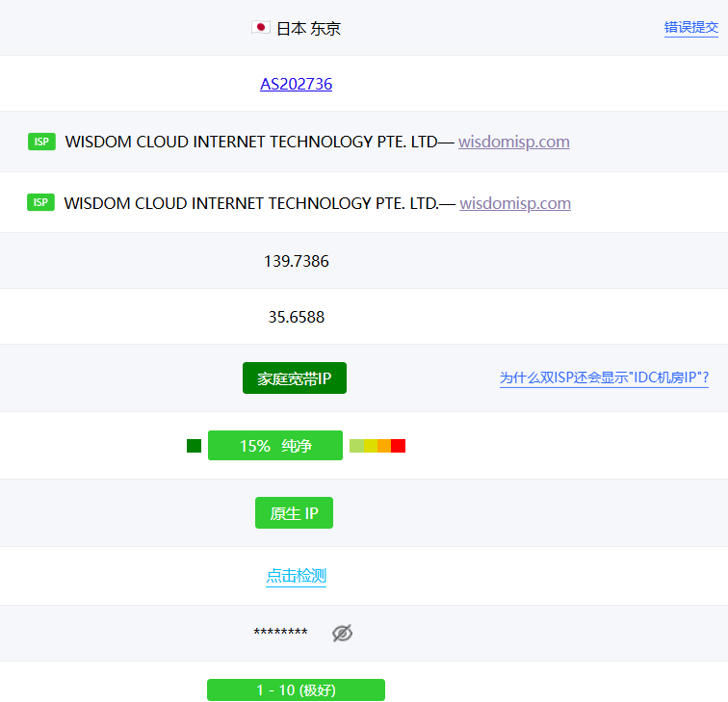Click the 日本 东京 location text

(308, 29)
